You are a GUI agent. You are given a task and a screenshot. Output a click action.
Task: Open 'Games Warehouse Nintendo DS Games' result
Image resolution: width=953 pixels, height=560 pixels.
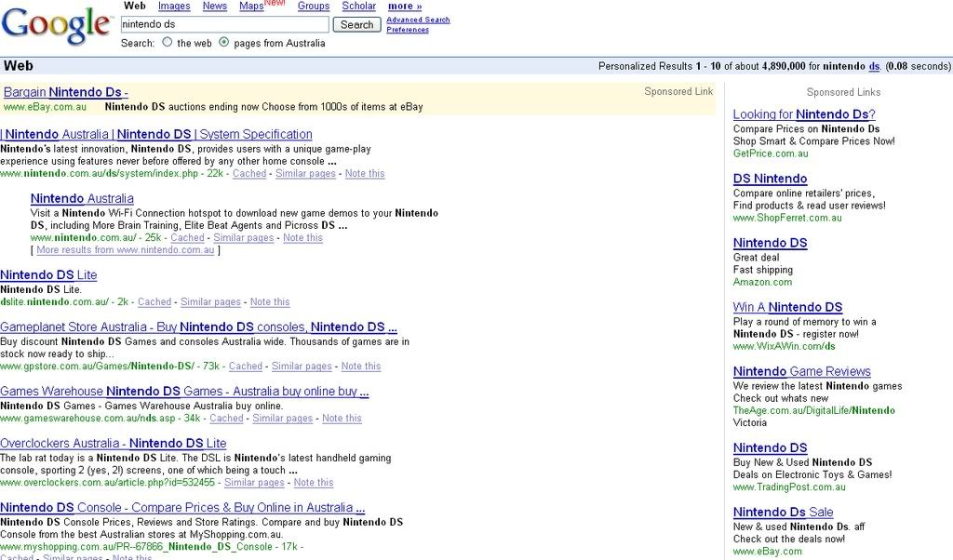click(184, 392)
